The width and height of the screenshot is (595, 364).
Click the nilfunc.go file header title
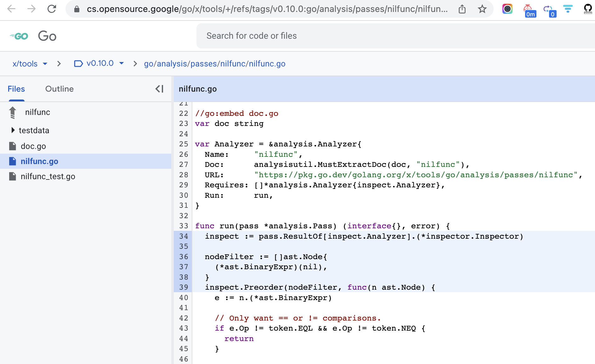pos(198,89)
